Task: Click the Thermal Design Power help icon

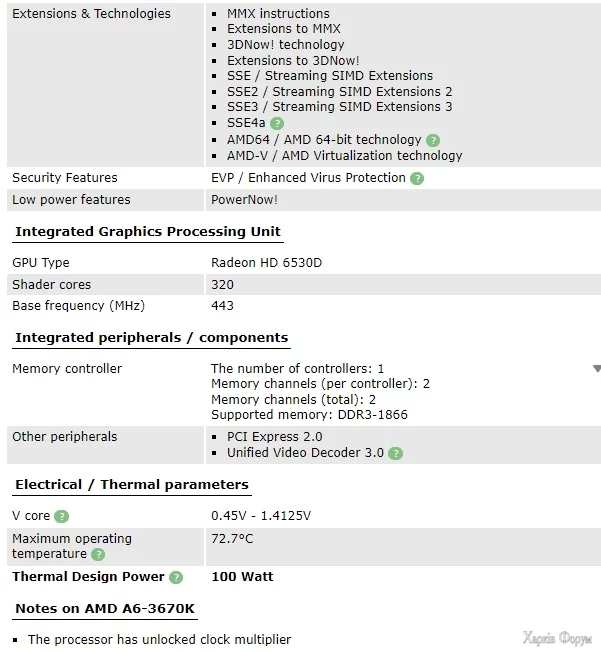Action: (176, 577)
